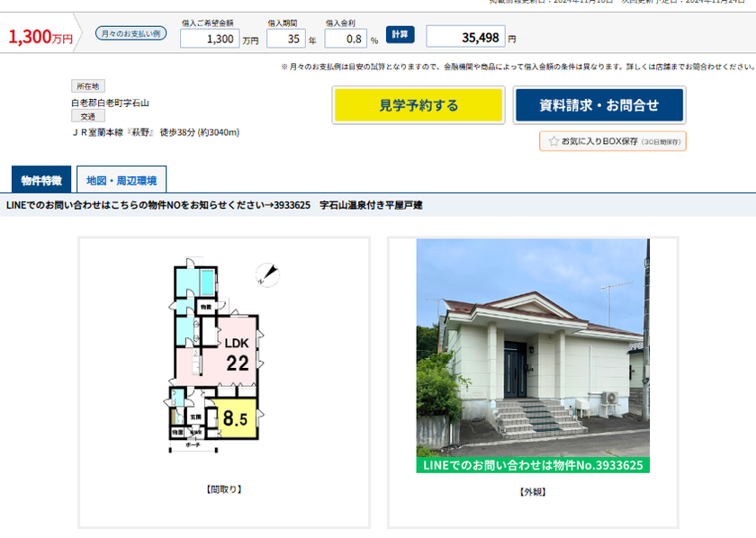
Task: Open the 萩野 station link
Action: [140, 132]
